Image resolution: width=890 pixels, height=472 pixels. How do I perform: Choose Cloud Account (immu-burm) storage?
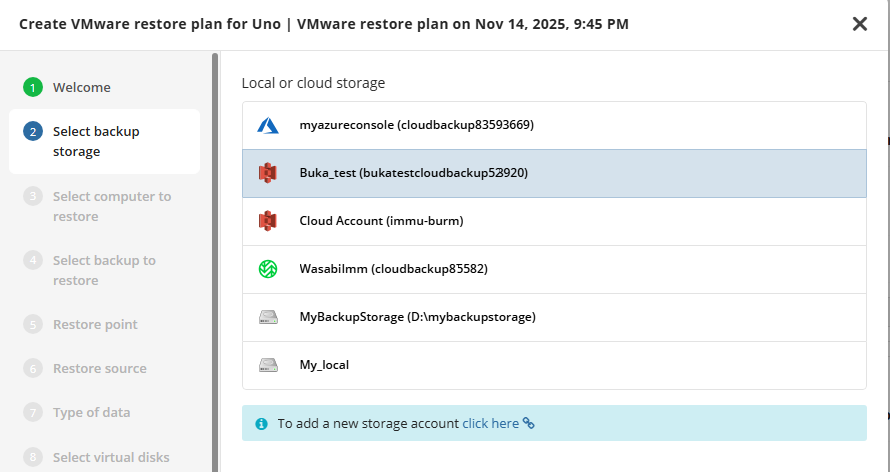(381, 221)
